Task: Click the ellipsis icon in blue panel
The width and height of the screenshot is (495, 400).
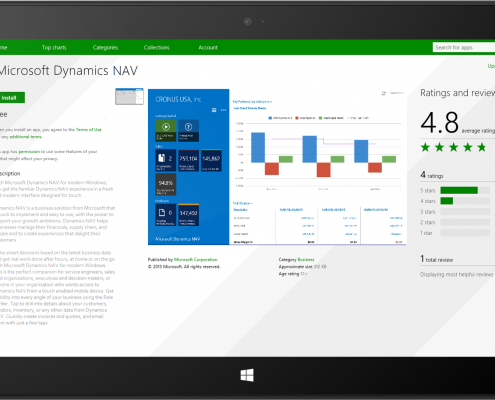Action: tap(223, 110)
